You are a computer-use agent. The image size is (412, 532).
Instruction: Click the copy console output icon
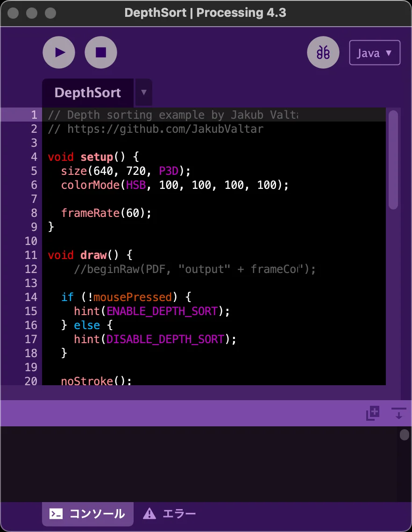(372, 413)
